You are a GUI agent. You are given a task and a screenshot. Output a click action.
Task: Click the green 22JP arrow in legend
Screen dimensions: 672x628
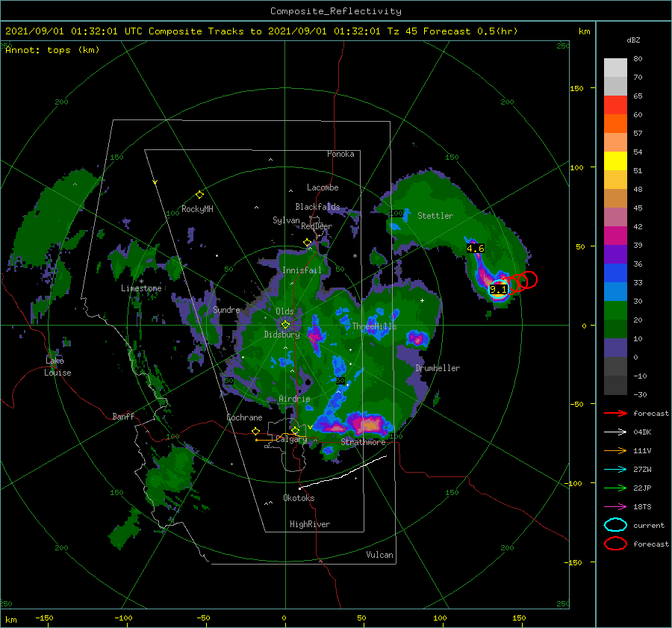615,488
